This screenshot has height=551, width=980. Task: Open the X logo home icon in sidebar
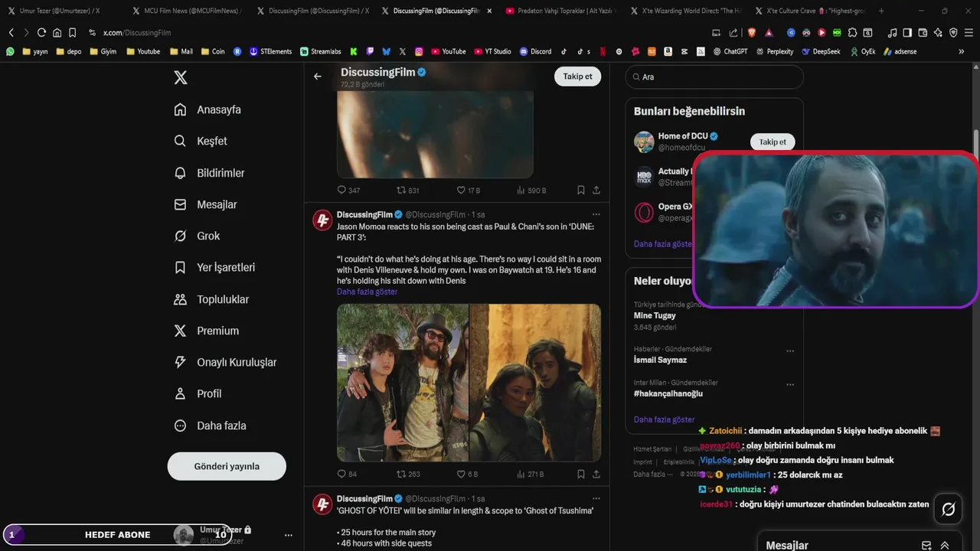(181, 77)
